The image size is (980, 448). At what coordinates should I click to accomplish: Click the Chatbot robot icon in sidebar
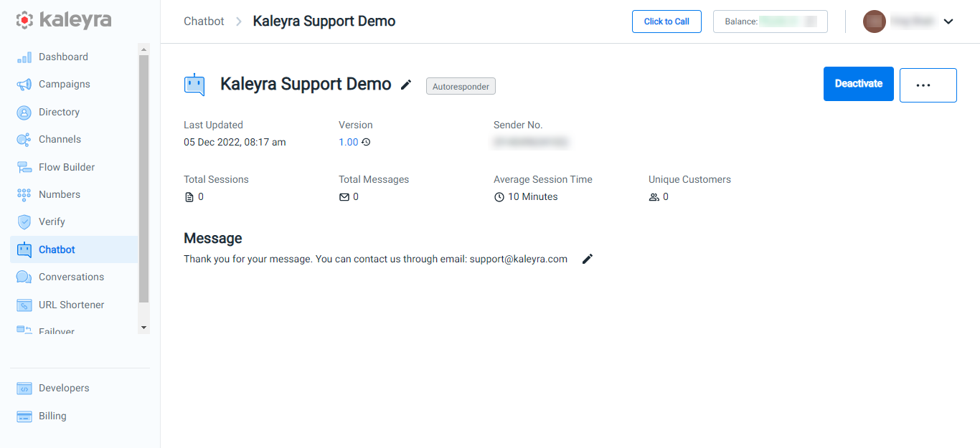coord(24,249)
